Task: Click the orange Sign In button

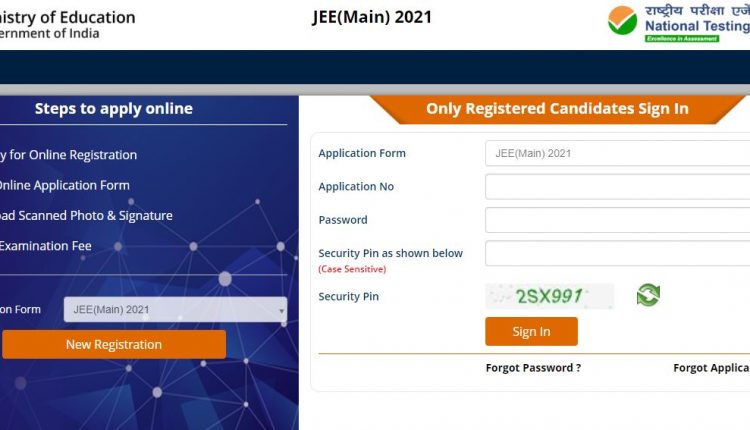Action: (x=531, y=331)
